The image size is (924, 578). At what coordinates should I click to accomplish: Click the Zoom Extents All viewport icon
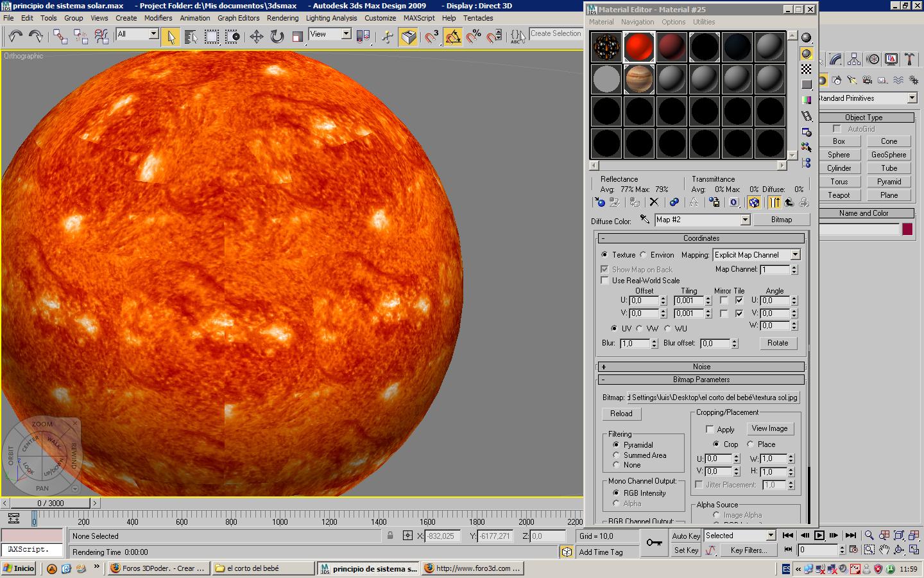pyautogui.click(x=914, y=535)
